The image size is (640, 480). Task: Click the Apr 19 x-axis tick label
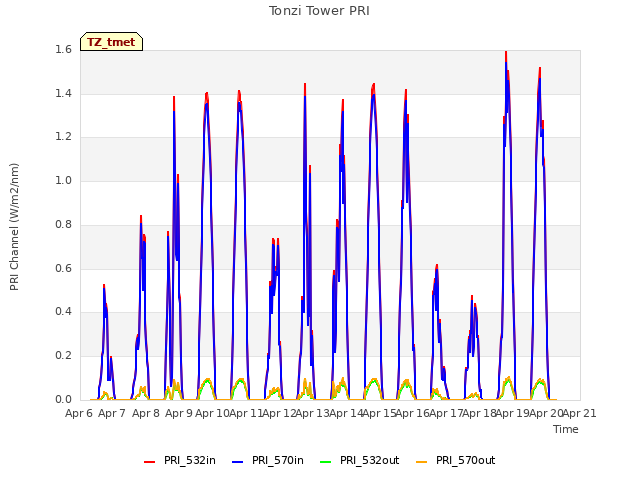coord(512,413)
